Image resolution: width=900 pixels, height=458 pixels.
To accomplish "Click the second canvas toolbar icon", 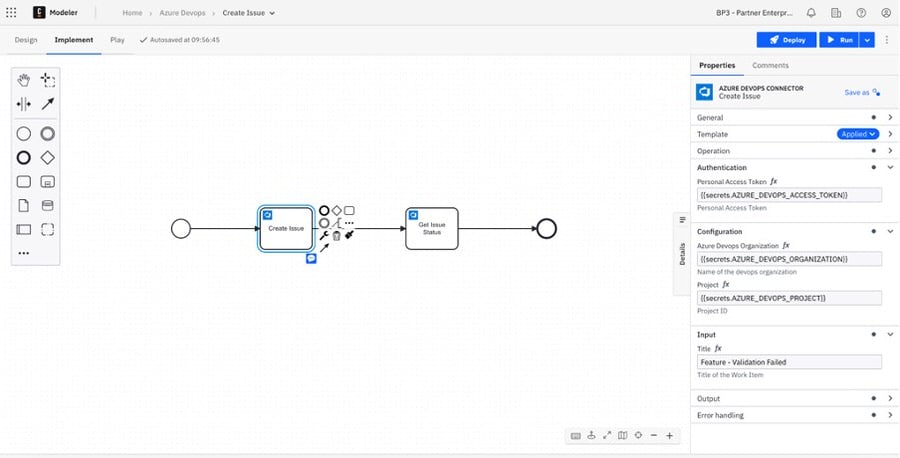I will [591, 436].
